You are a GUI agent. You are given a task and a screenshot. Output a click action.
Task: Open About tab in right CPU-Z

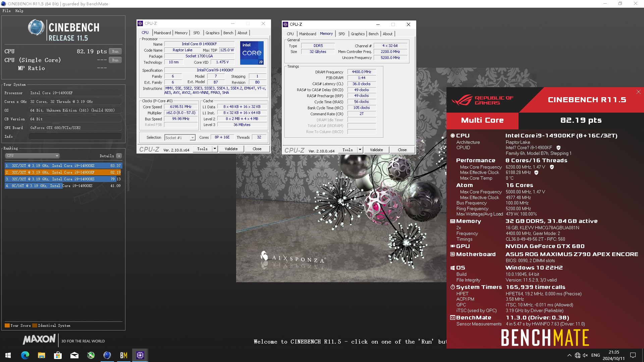[388, 34]
